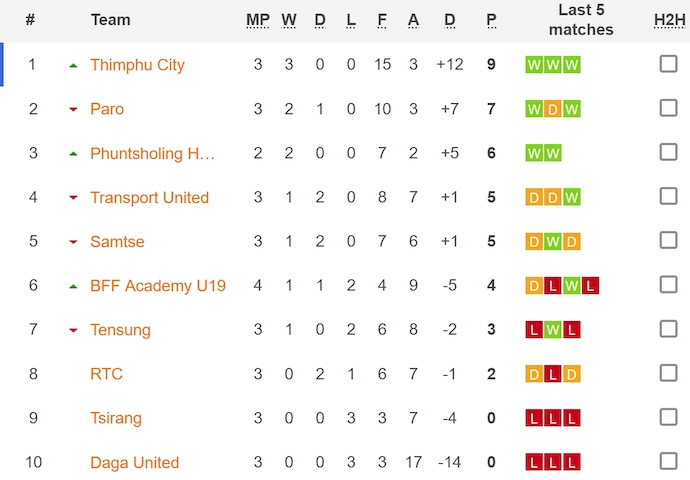
Task: Click Paro's red down-arrow icon
Action: [x=73, y=110]
